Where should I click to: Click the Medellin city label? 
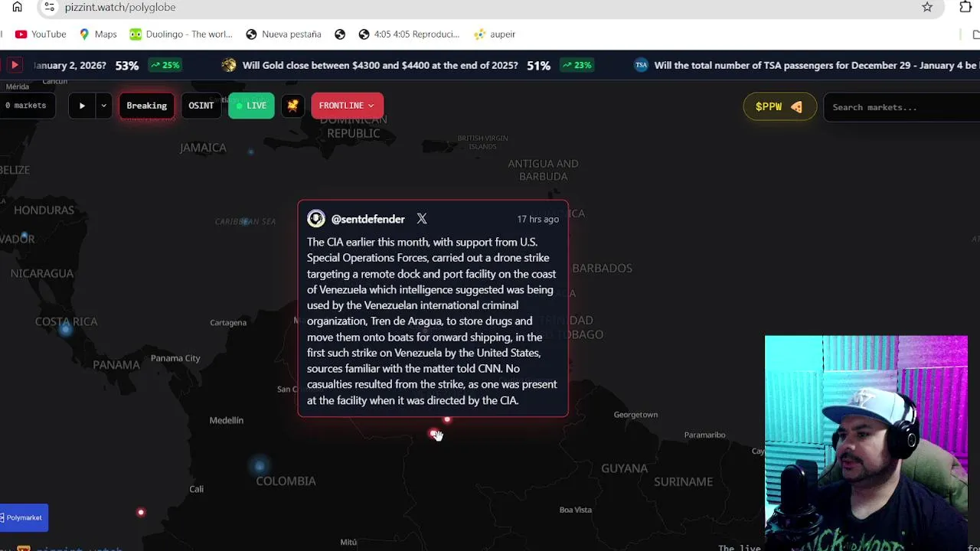click(x=227, y=420)
